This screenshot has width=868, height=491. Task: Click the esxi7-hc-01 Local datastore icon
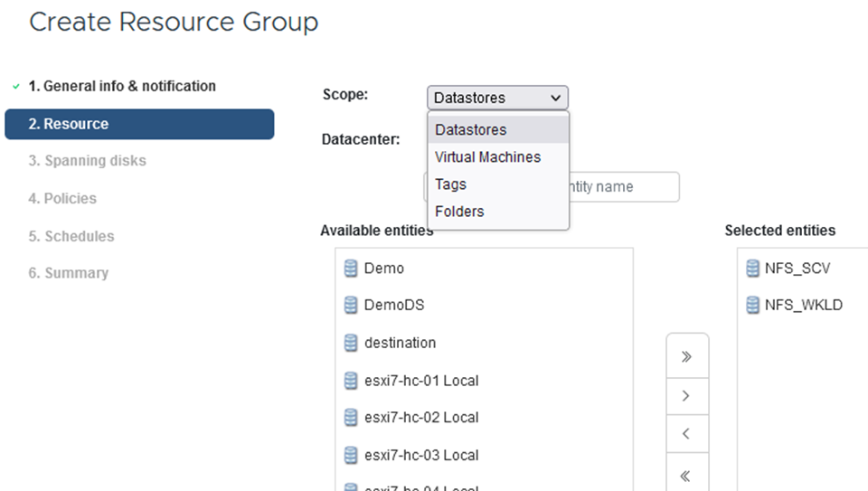tap(351, 381)
